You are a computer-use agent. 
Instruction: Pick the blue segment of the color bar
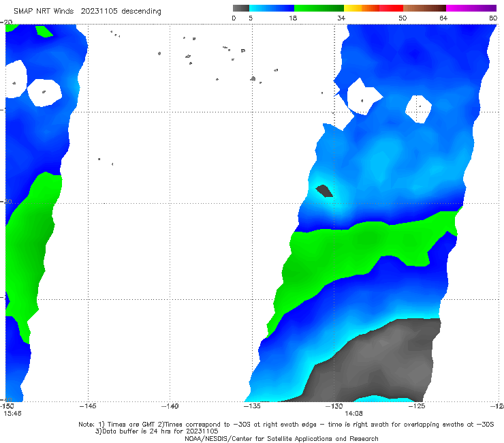tap(272, 8)
